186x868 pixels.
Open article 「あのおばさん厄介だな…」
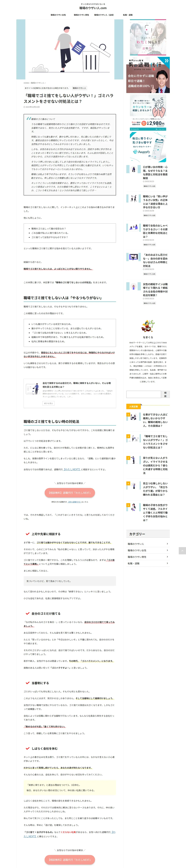[x=155, y=260]
